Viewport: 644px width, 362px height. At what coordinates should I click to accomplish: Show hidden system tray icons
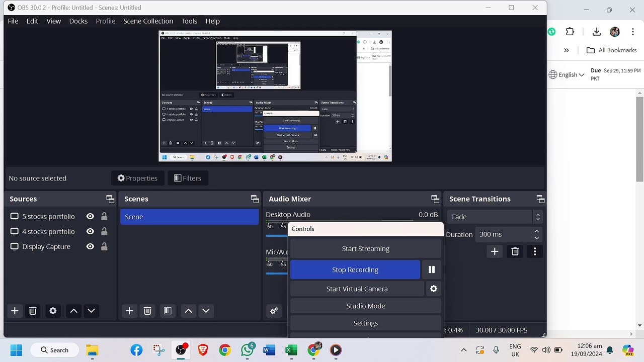click(x=463, y=350)
